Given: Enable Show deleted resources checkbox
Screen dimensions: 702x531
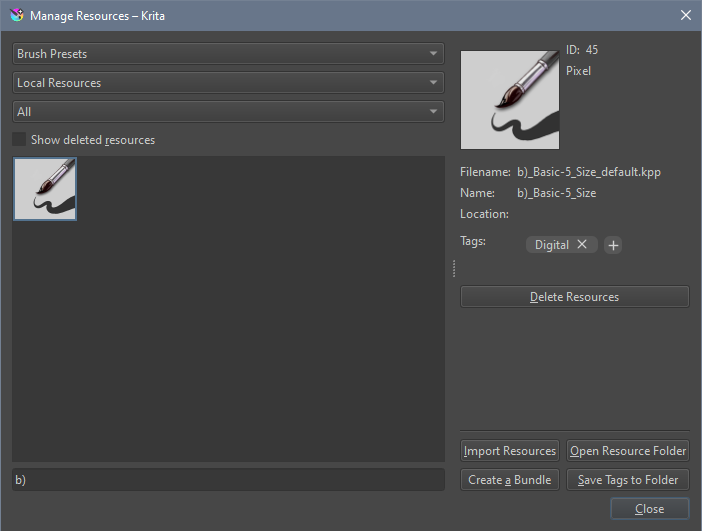Looking at the screenshot, I should click(19, 140).
